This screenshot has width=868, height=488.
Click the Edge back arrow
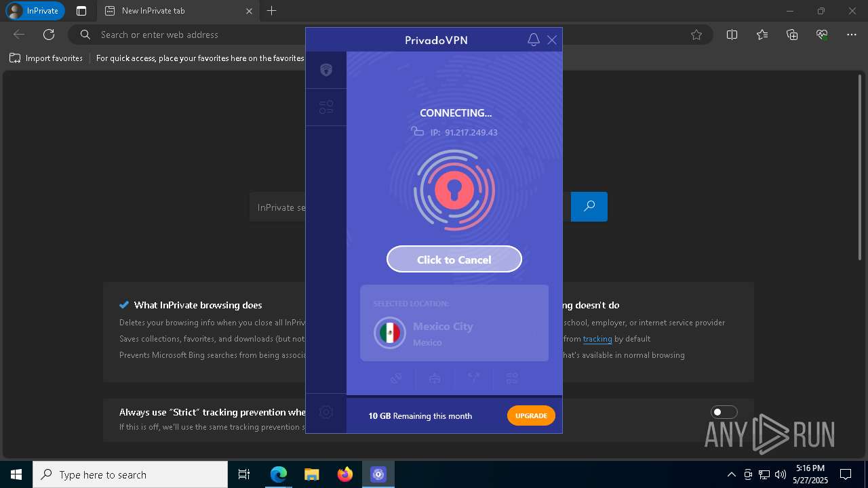click(x=19, y=35)
